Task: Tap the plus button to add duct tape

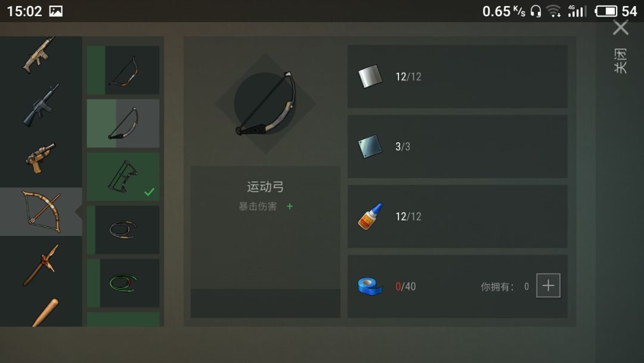Action: point(549,285)
